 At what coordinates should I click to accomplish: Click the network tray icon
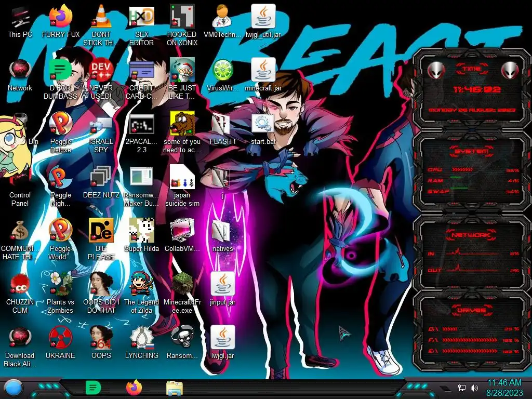pyautogui.click(x=462, y=388)
